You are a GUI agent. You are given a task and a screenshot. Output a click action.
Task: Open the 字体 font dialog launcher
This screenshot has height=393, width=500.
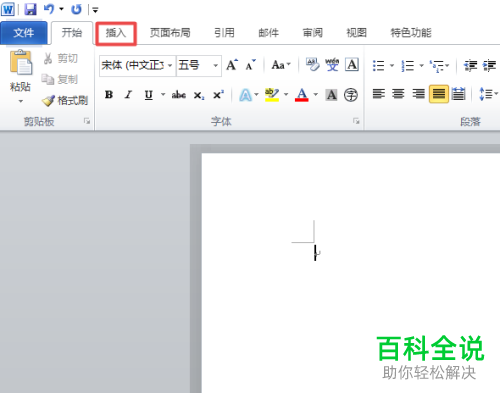tap(356, 121)
